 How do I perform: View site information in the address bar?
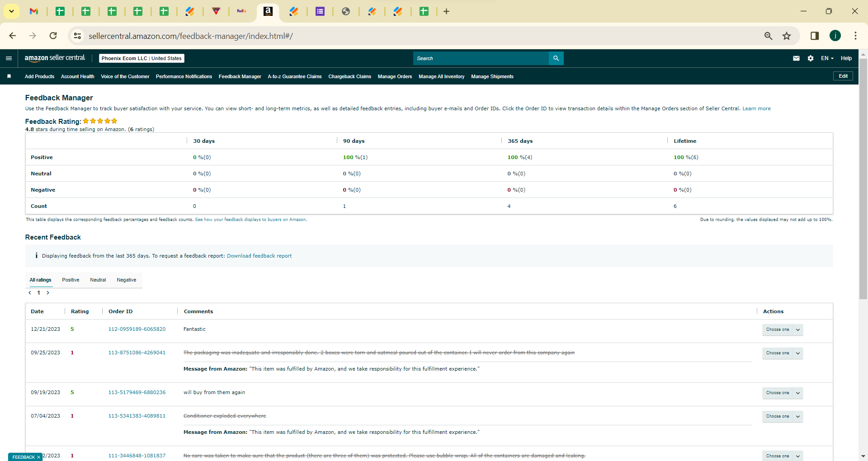(77, 36)
